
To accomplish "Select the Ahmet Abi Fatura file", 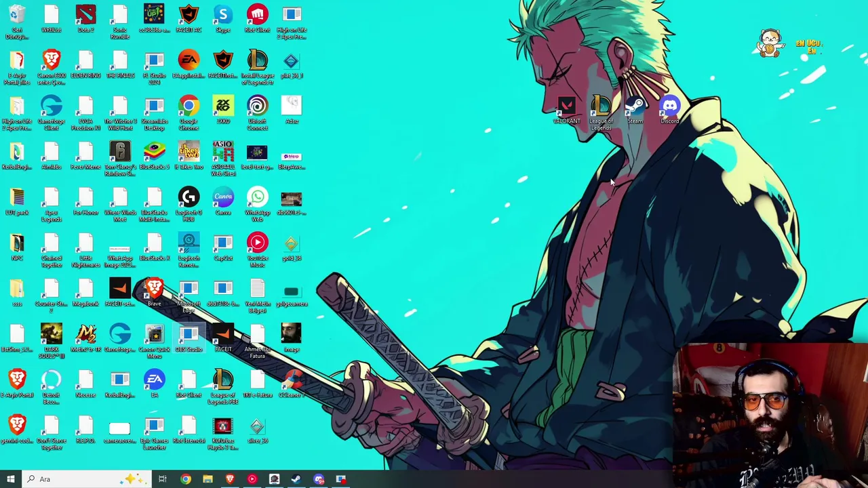I will pos(257,340).
